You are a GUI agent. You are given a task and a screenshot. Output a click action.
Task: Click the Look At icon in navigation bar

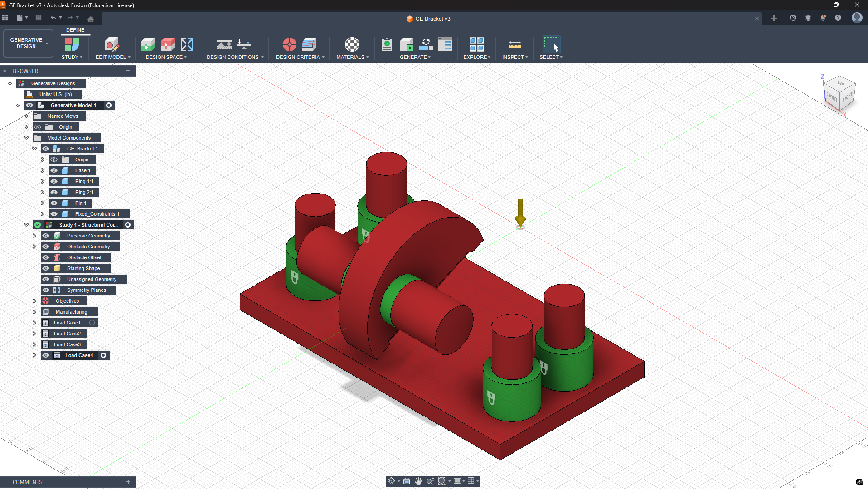click(407, 481)
